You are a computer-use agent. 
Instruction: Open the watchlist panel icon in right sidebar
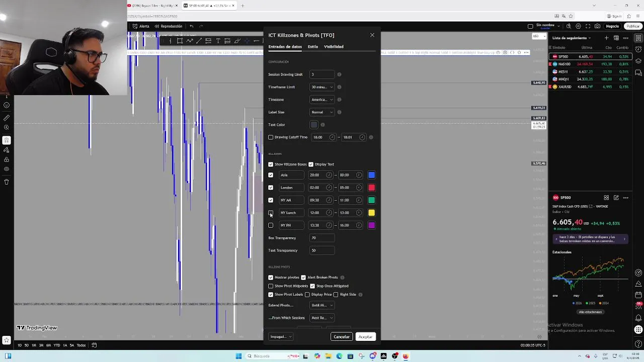click(x=638, y=38)
